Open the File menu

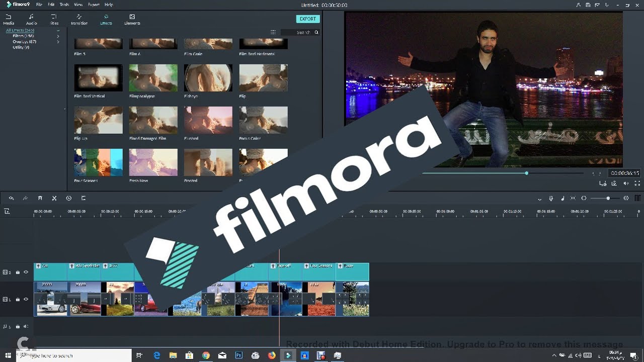[x=39, y=5]
